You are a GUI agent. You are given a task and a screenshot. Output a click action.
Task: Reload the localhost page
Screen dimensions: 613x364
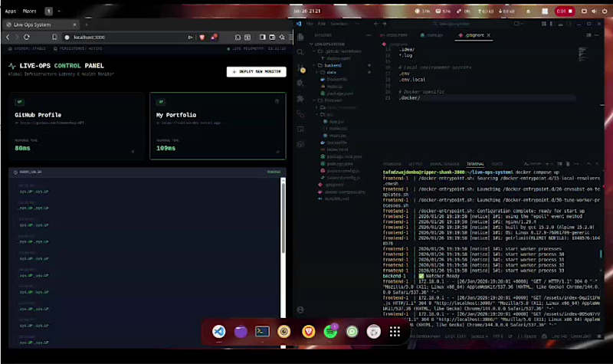(27, 37)
